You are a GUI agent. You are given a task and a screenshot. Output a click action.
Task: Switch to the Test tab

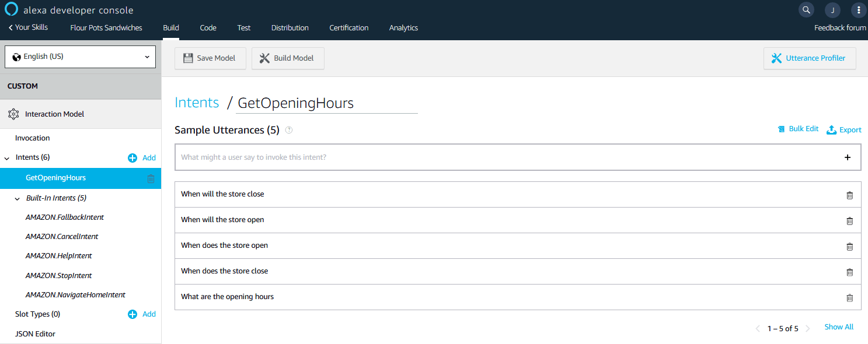tap(243, 27)
